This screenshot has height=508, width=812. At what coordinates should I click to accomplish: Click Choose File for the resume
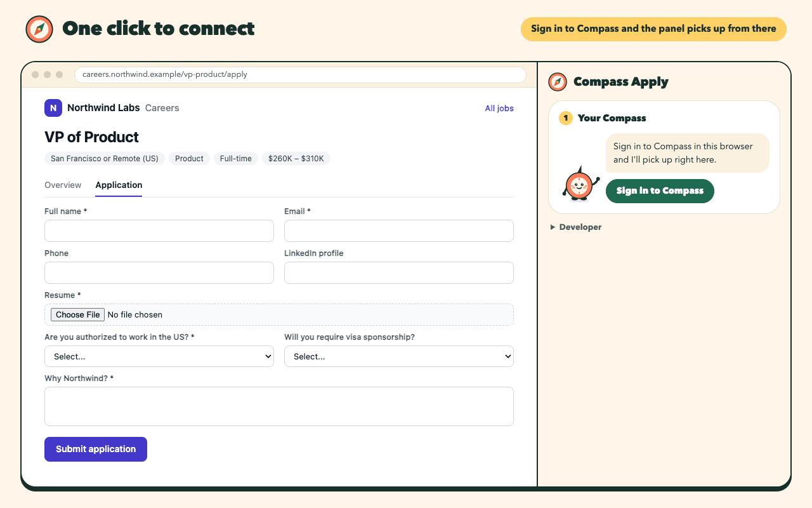pyautogui.click(x=77, y=315)
